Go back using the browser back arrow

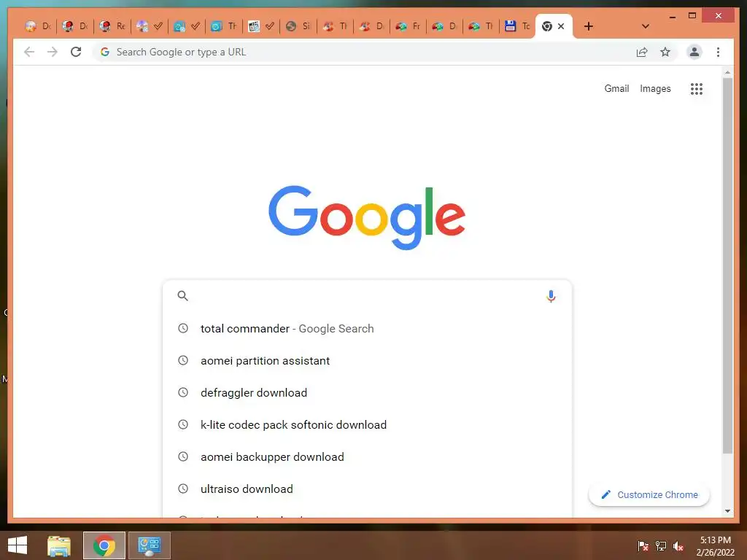click(29, 52)
